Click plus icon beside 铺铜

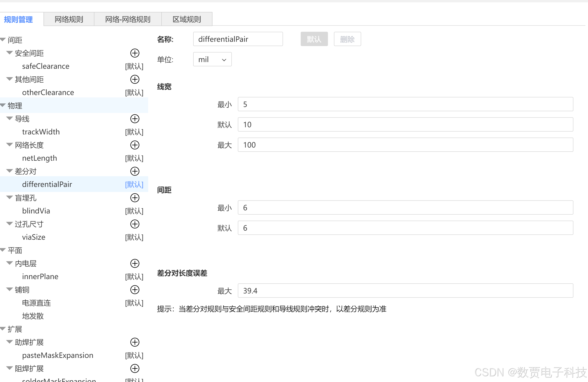(135, 290)
